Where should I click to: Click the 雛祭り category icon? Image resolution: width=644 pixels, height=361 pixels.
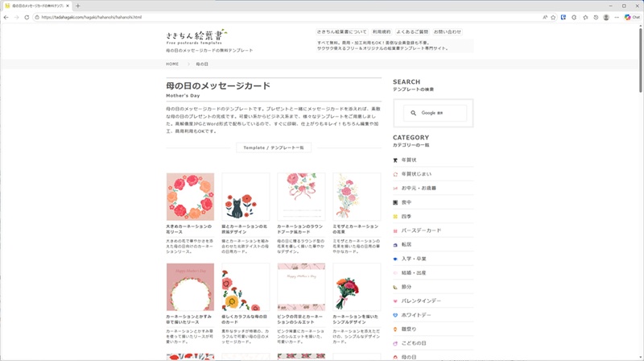[395, 330]
